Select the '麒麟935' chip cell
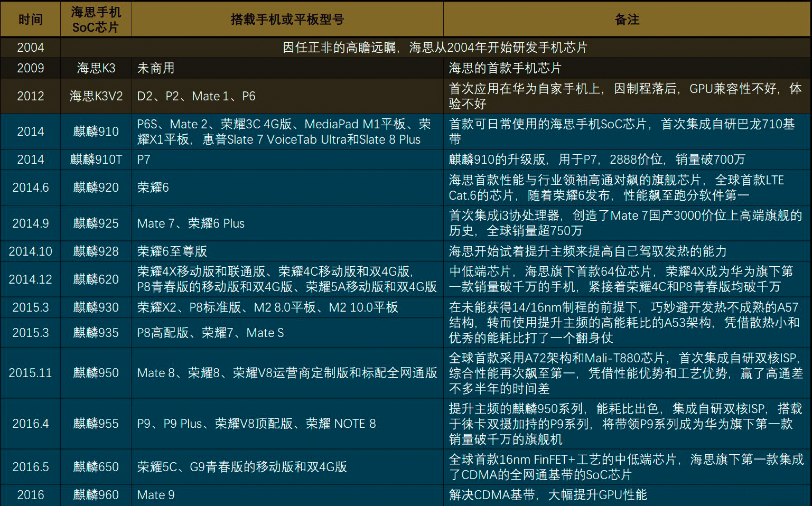 tap(96, 333)
